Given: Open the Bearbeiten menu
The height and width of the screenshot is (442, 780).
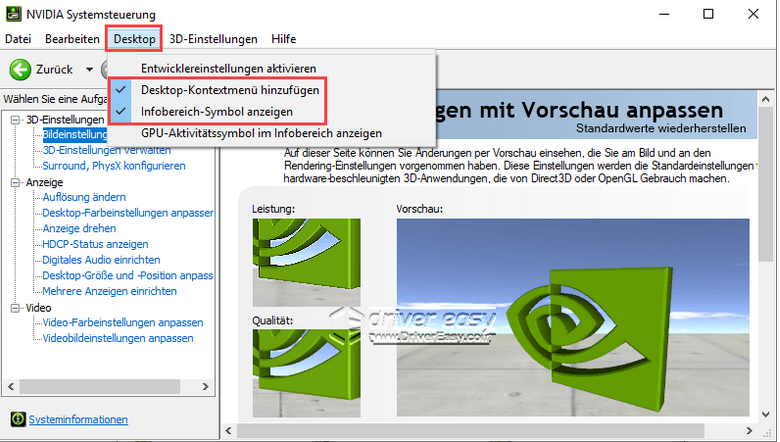Looking at the screenshot, I should coord(72,39).
